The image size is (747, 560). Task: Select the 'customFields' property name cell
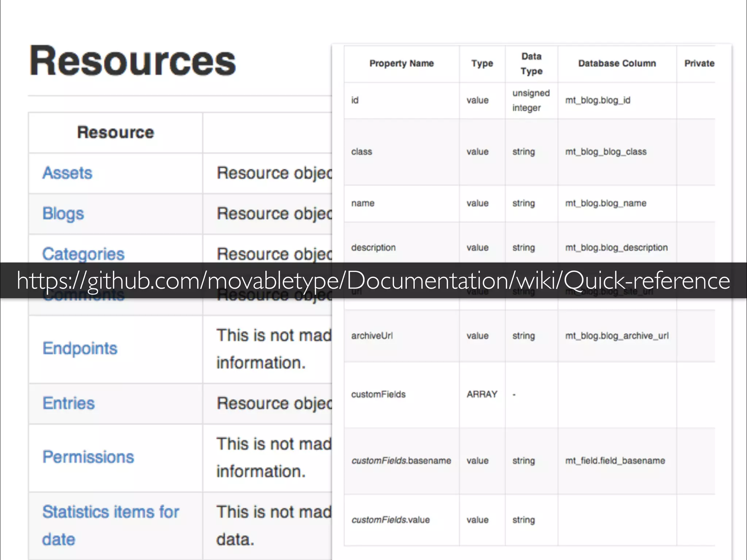402,394
